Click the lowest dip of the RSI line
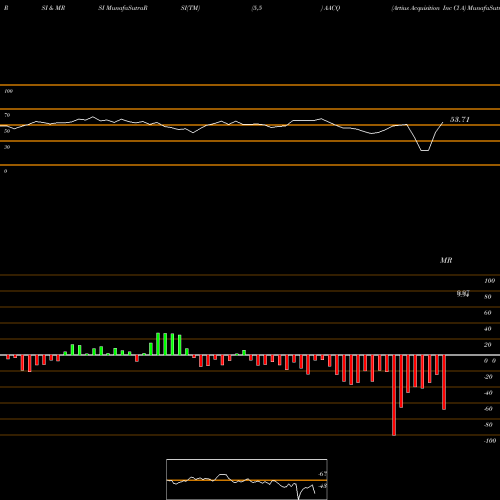Screen dimensions: 500x500 tap(425, 151)
